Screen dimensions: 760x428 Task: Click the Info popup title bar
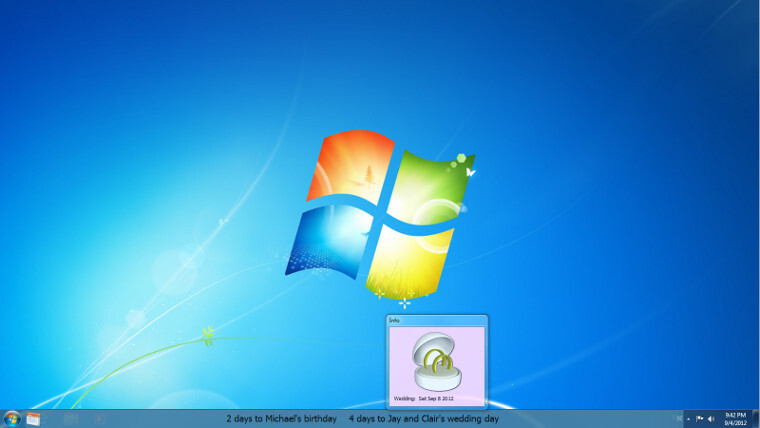pos(436,321)
